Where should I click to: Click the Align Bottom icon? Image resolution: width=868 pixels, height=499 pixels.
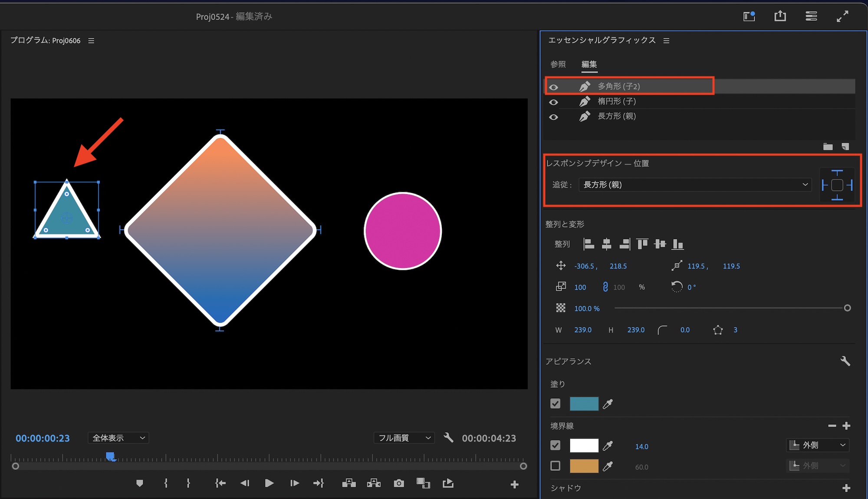coord(677,244)
